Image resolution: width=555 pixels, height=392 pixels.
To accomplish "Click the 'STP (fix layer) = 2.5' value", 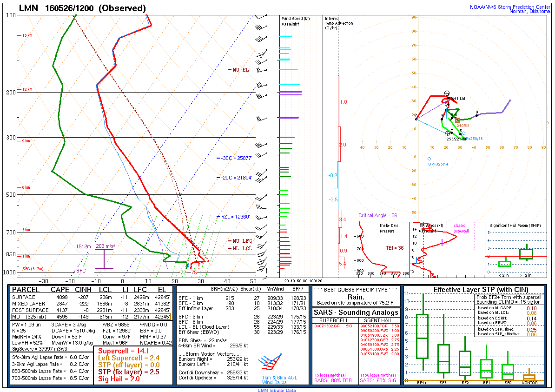I will coord(129,372).
